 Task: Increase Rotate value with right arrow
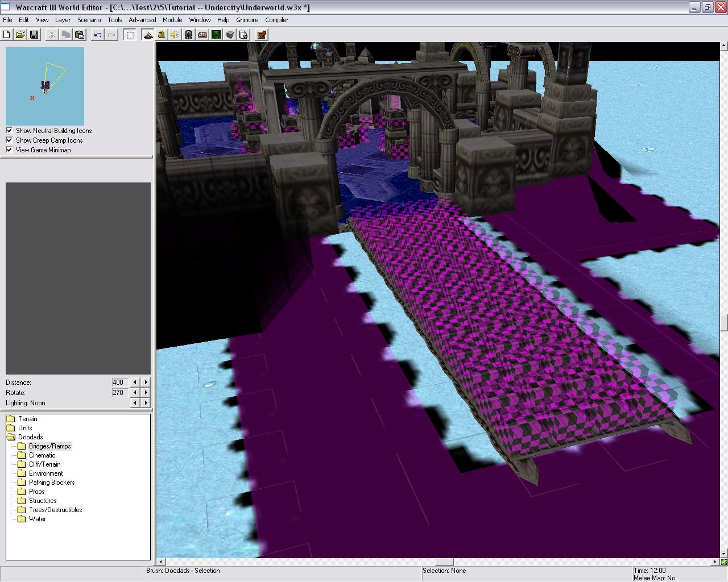point(146,393)
